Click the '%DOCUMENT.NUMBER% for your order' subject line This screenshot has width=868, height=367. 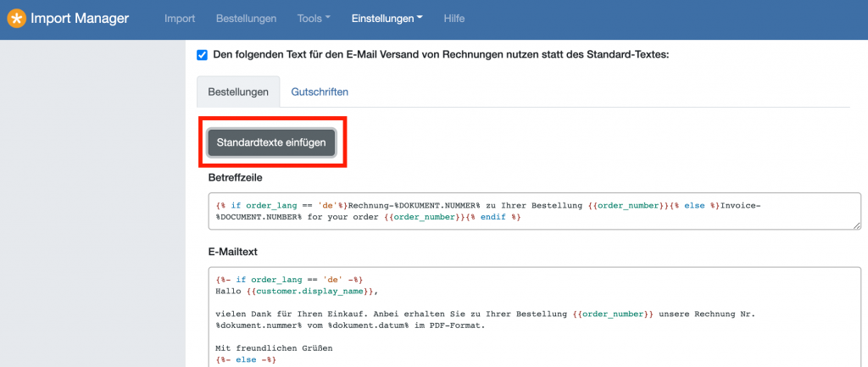click(x=369, y=217)
